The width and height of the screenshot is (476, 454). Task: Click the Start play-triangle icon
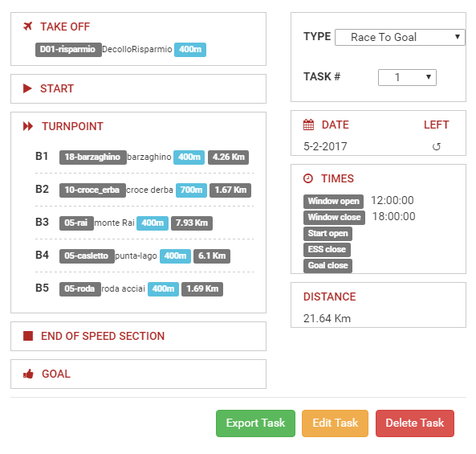(x=27, y=88)
